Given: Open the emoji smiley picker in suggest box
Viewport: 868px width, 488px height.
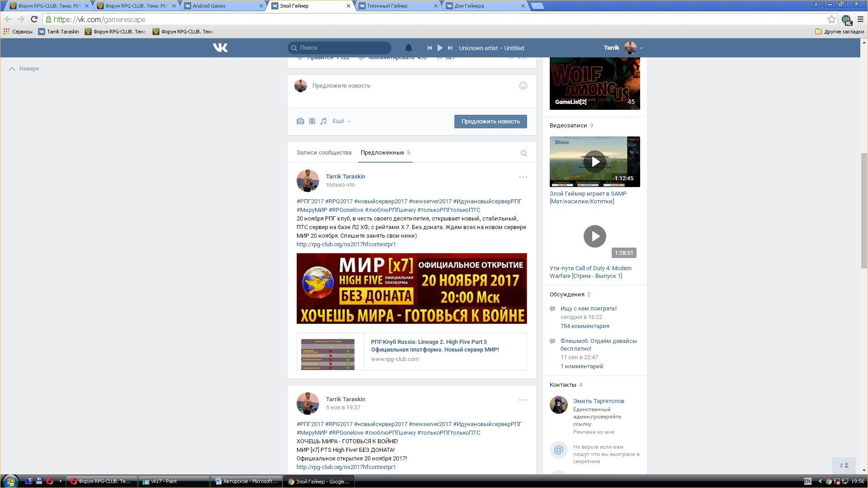Looking at the screenshot, I should pos(523,86).
